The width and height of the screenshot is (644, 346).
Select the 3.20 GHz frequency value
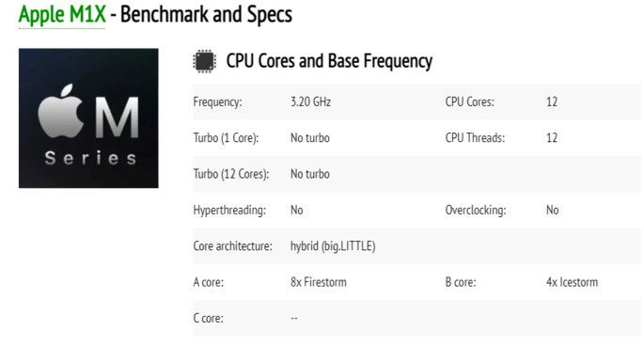click(310, 102)
